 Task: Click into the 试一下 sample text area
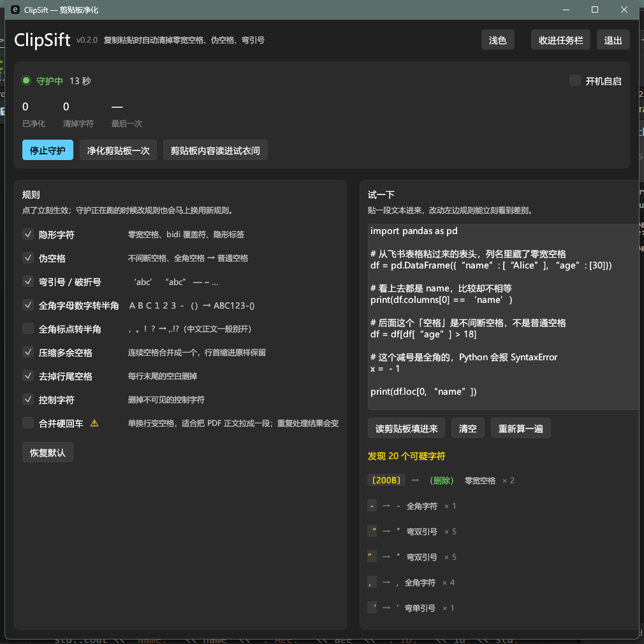tap(505, 317)
